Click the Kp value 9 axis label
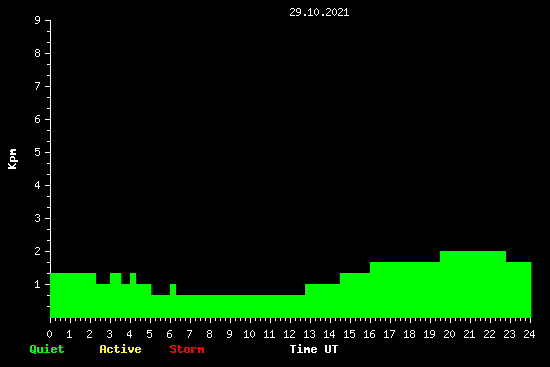The width and height of the screenshot is (550, 367). point(38,20)
